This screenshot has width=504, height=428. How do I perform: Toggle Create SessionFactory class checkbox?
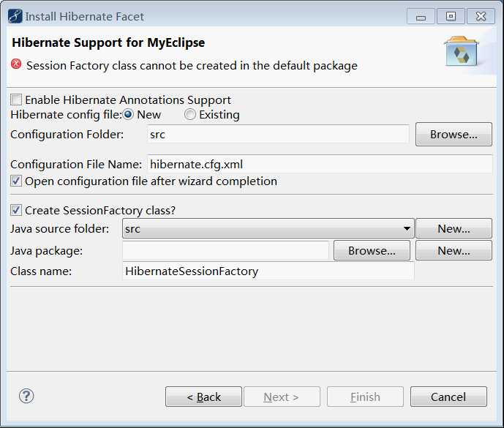click(x=16, y=210)
